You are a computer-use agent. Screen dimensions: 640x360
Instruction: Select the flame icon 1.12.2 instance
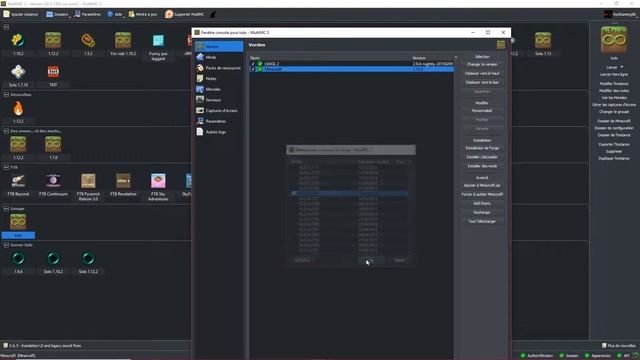pos(18,109)
